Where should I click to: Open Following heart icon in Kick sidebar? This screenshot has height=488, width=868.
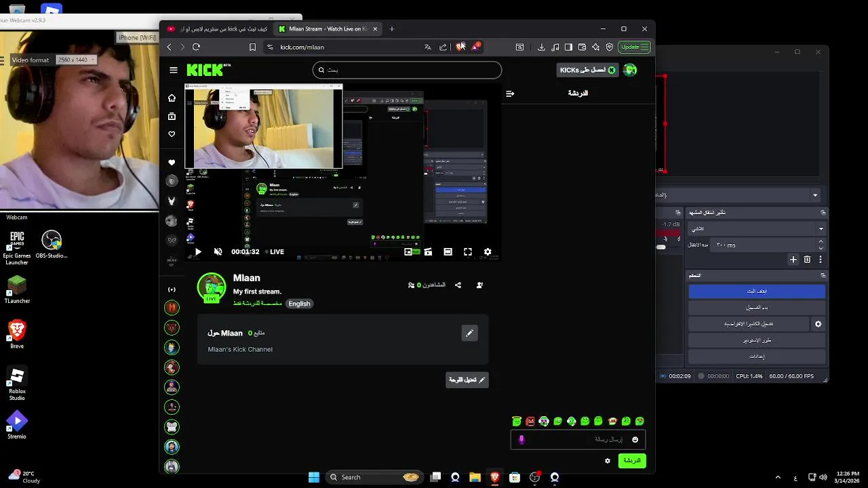pyautogui.click(x=172, y=134)
